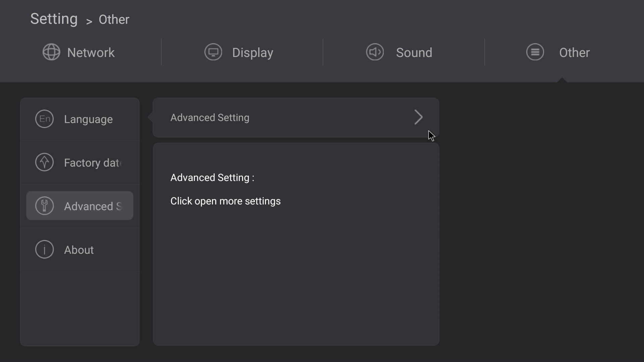The width and height of the screenshot is (644, 362).
Task: Click the Network globe icon
Action: 51,52
